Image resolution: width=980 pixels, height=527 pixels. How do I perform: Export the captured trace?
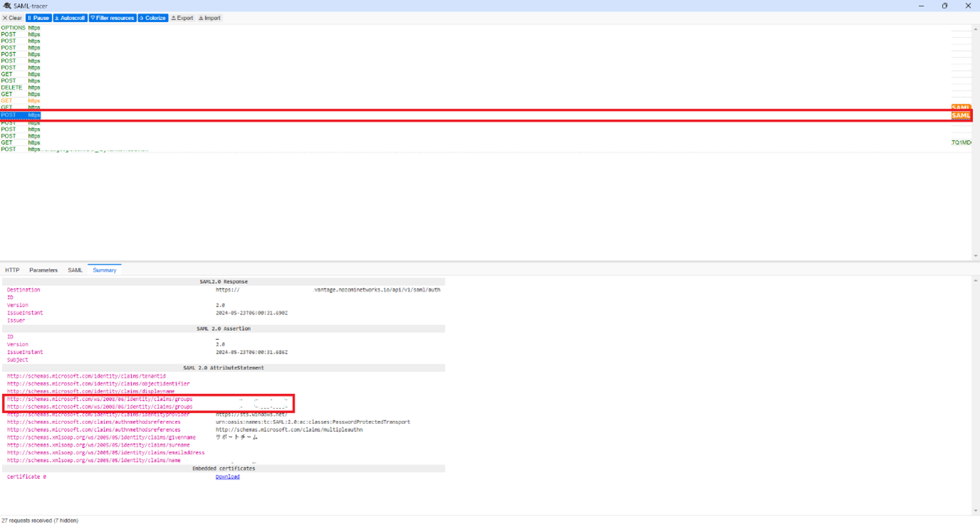[182, 18]
